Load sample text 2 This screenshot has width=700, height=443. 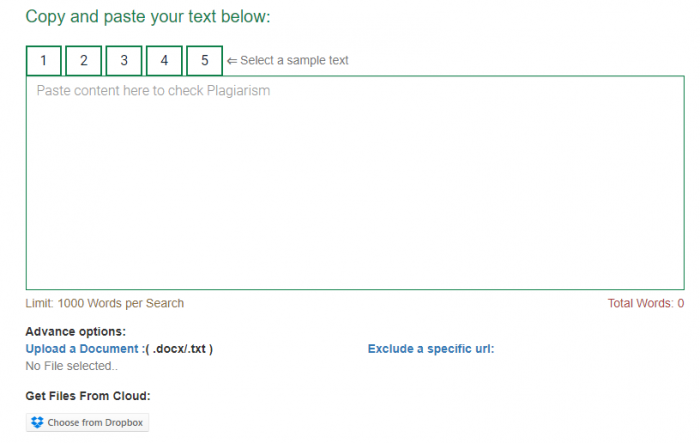[84, 61]
